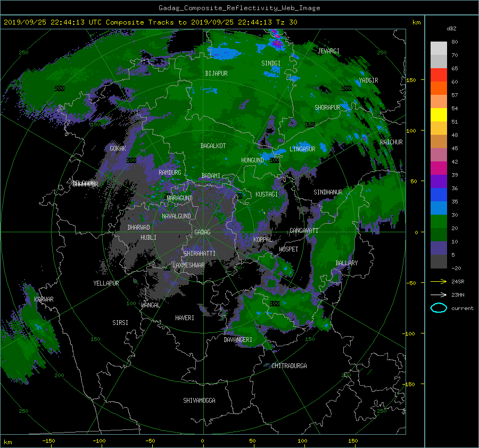Image resolution: width=479 pixels, height=448 pixels.
Task: Click the BALLARY city label
Action: pyautogui.click(x=346, y=263)
